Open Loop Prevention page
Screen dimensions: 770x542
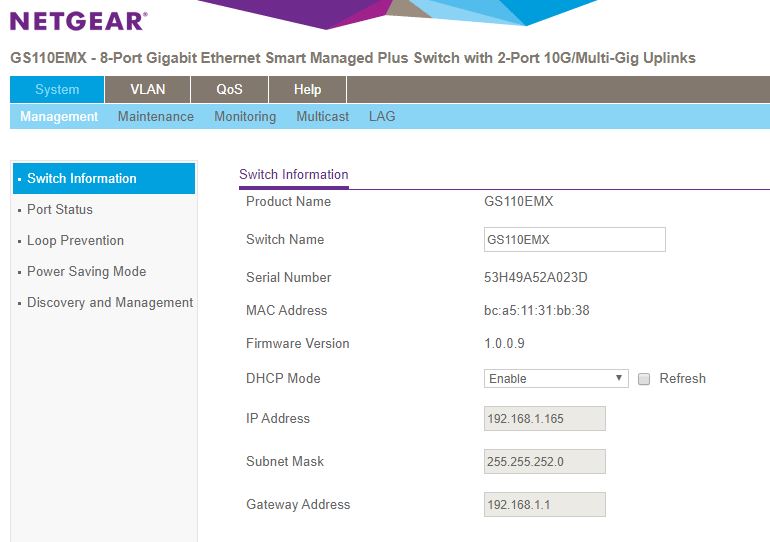75,241
